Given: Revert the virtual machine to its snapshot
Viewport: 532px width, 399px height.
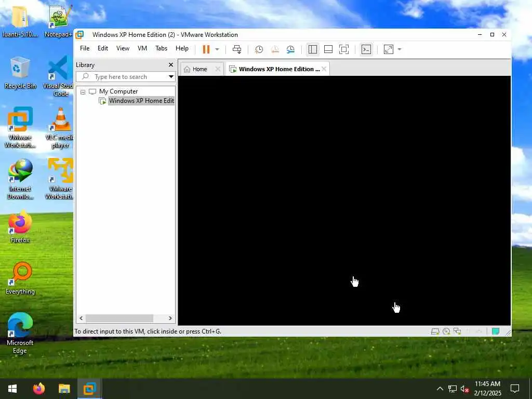Looking at the screenshot, I should click(275, 49).
